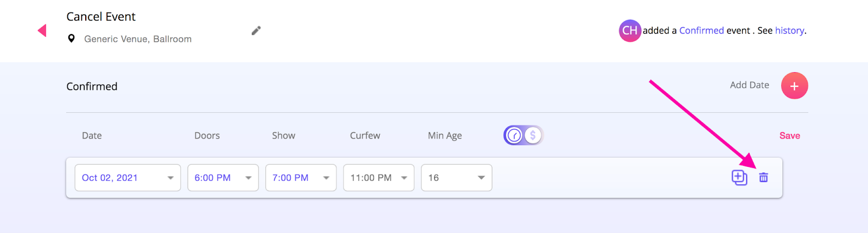Click the Save button
This screenshot has height=233, width=868.
coord(789,135)
